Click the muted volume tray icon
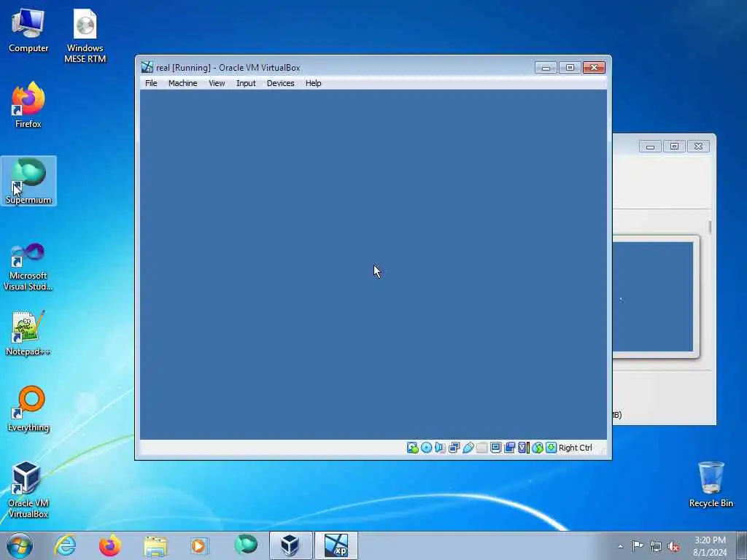This screenshot has width=747, height=560. coord(673,547)
